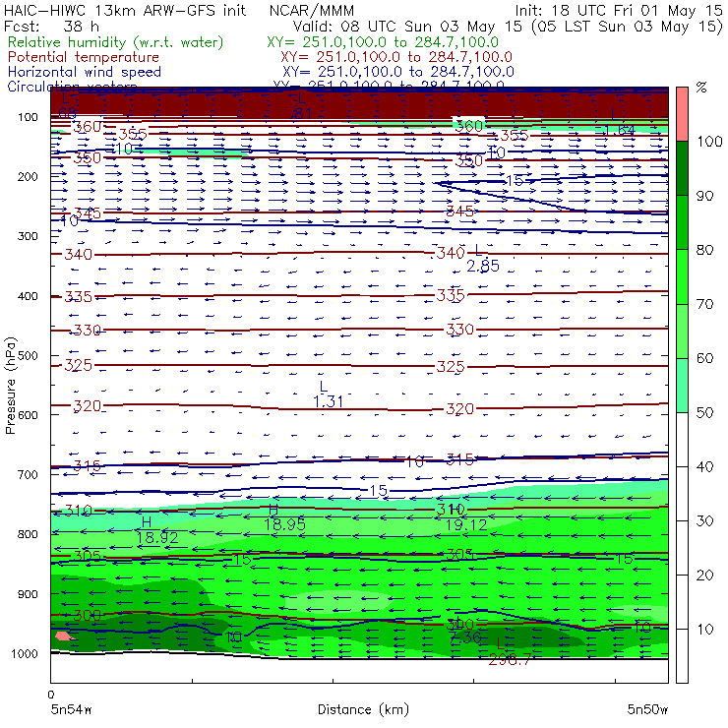Click the colorbar '50' value label
728x728 pixels.
pyautogui.click(x=704, y=413)
